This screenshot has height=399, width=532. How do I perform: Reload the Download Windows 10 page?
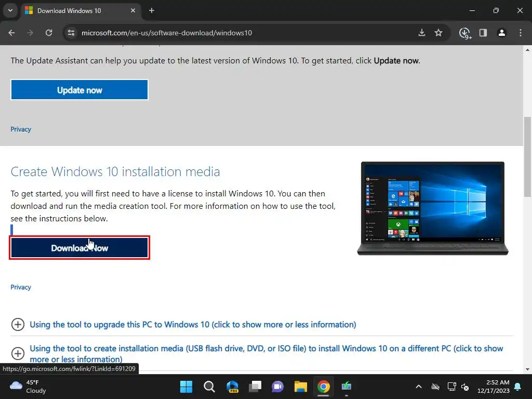(x=49, y=33)
